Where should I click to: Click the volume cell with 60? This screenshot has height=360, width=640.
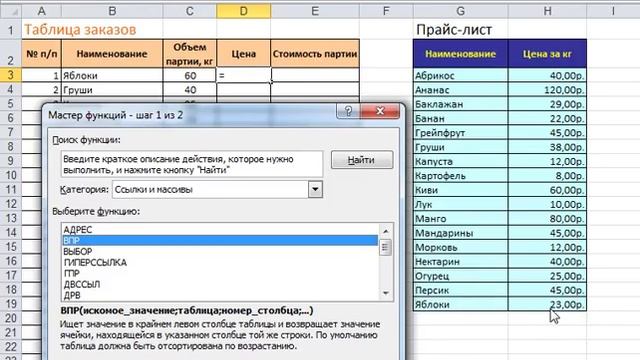point(190,75)
